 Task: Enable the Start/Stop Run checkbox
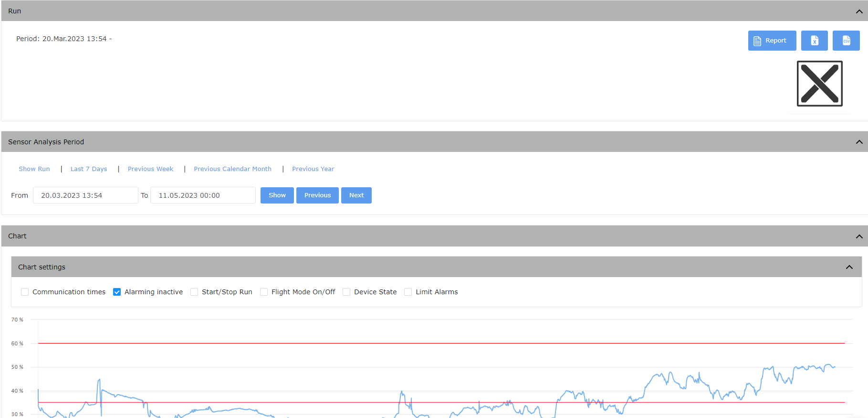[194, 292]
